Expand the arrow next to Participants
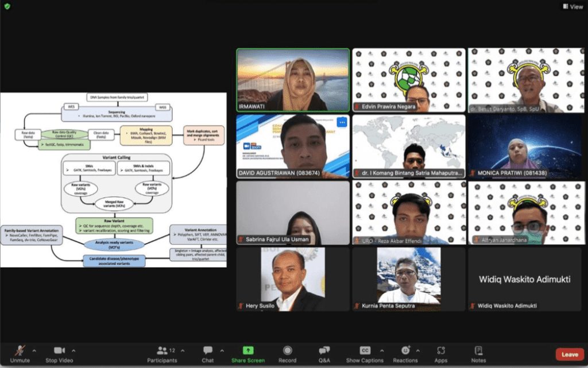 (183, 350)
